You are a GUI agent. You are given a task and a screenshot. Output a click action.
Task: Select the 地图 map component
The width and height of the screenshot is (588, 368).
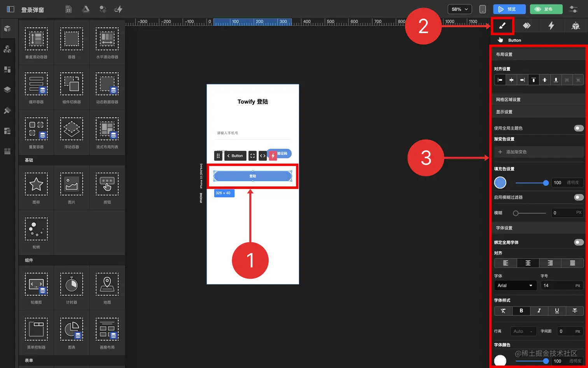pos(107,288)
